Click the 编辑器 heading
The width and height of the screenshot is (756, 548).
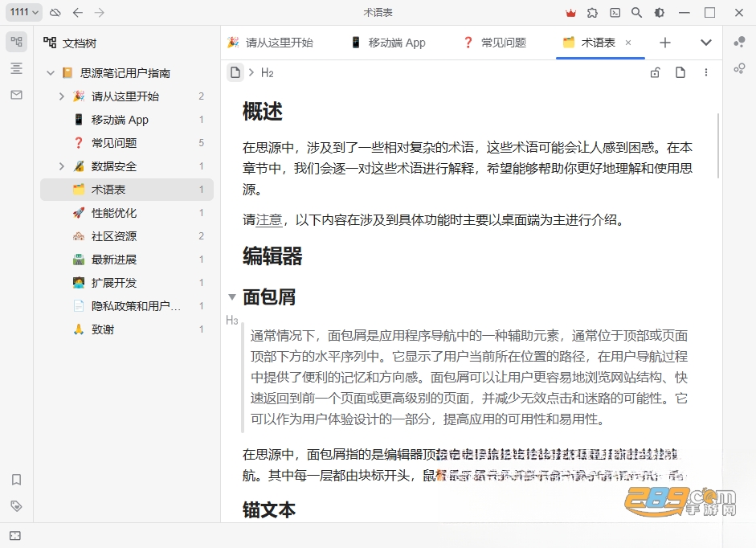[x=272, y=256]
